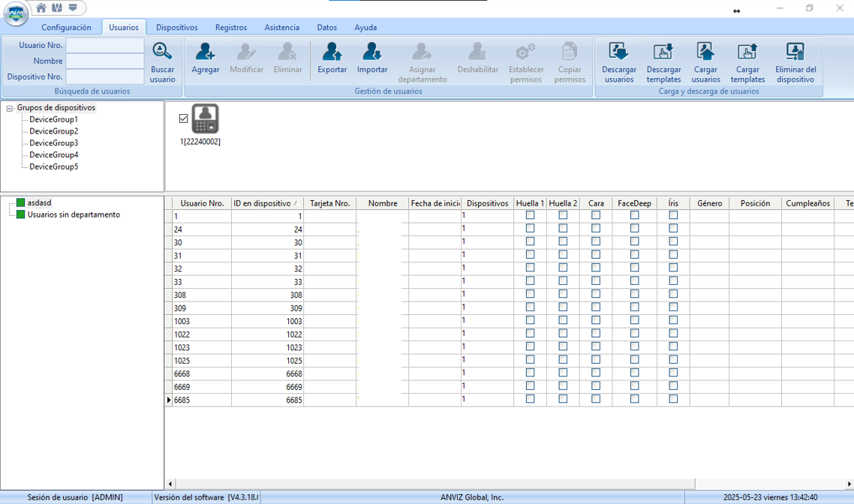This screenshot has height=504, width=854.
Task: Collapse the Grupos de dispositivos tree
Action: click(x=9, y=108)
